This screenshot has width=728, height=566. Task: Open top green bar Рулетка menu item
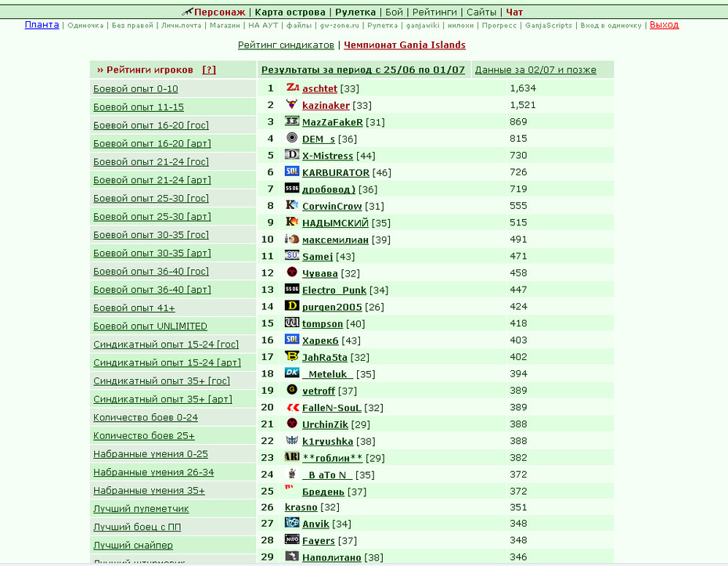pos(355,12)
